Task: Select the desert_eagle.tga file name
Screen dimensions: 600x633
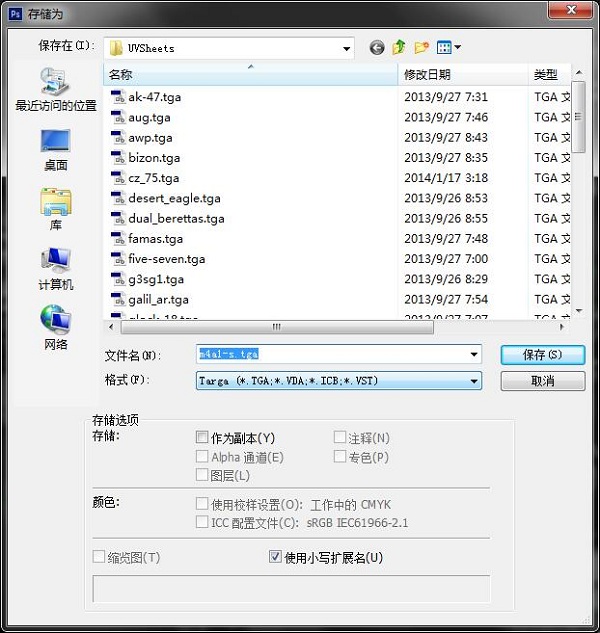Action: pyautogui.click(x=174, y=198)
